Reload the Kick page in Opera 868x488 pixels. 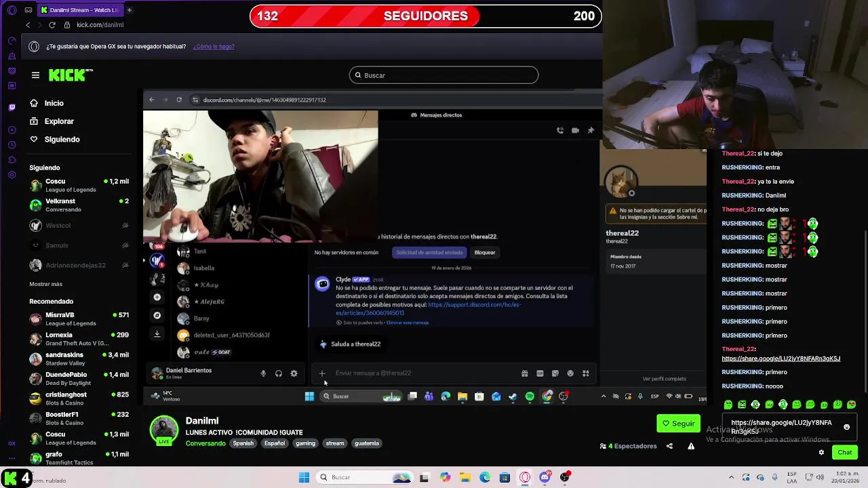click(x=52, y=25)
